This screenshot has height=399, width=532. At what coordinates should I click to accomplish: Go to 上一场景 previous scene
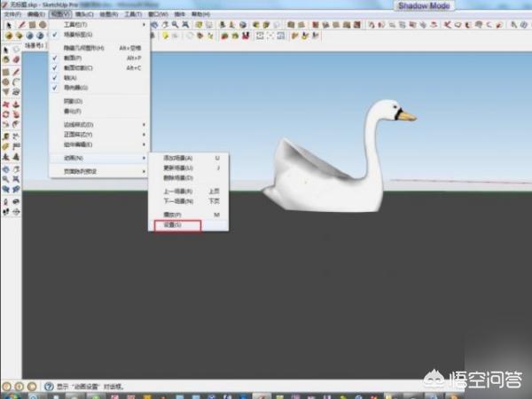tap(189, 192)
